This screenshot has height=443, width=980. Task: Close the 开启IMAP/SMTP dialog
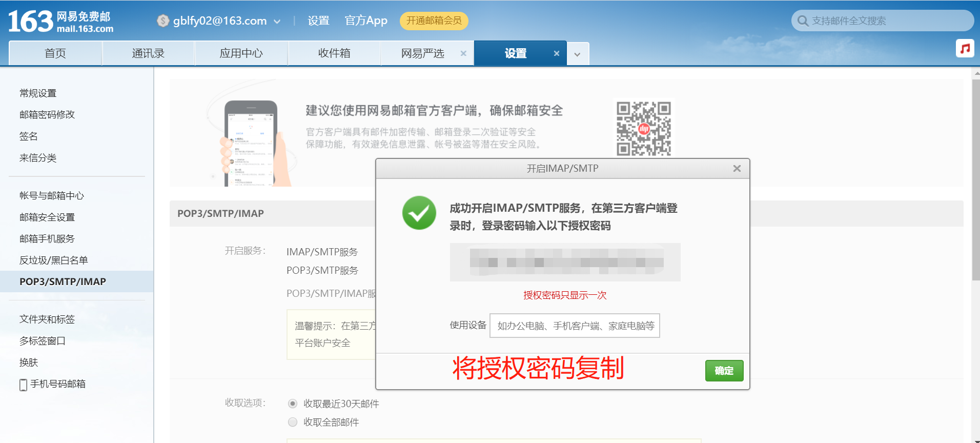click(x=737, y=168)
